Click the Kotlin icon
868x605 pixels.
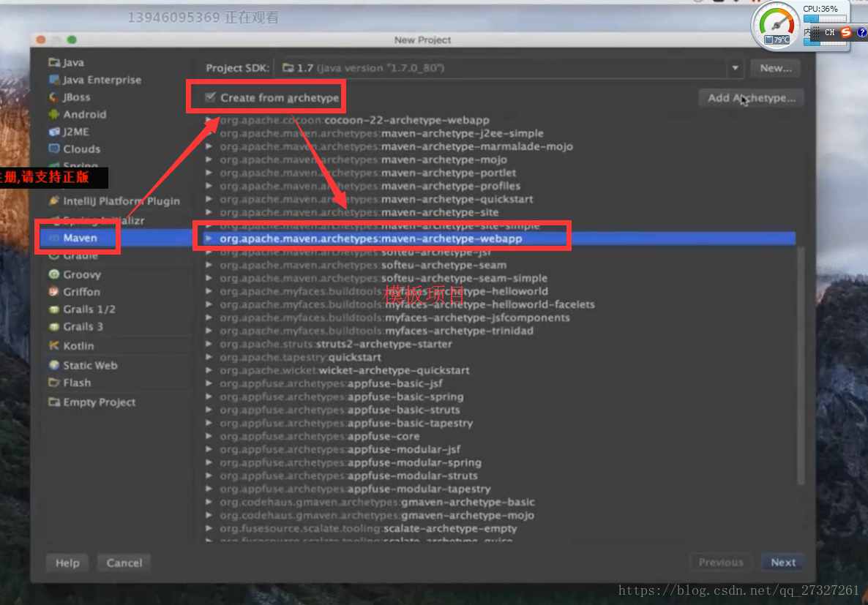(x=54, y=346)
